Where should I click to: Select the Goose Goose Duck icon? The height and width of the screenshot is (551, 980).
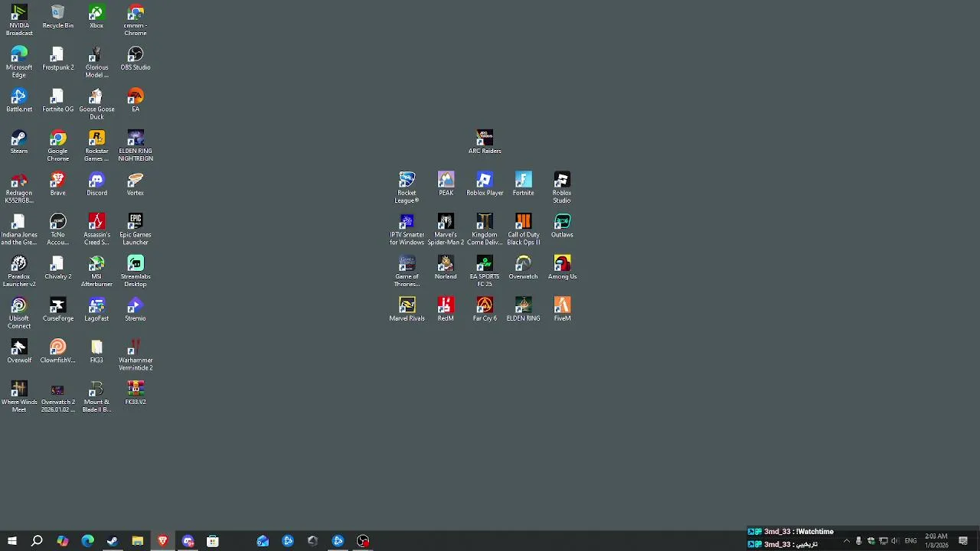coord(96,104)
